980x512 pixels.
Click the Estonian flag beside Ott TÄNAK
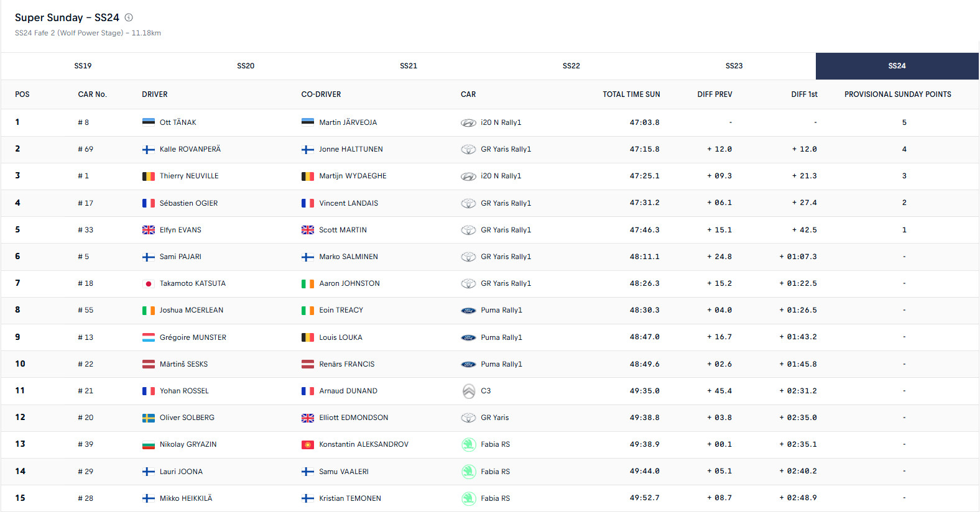pos(149,122)
